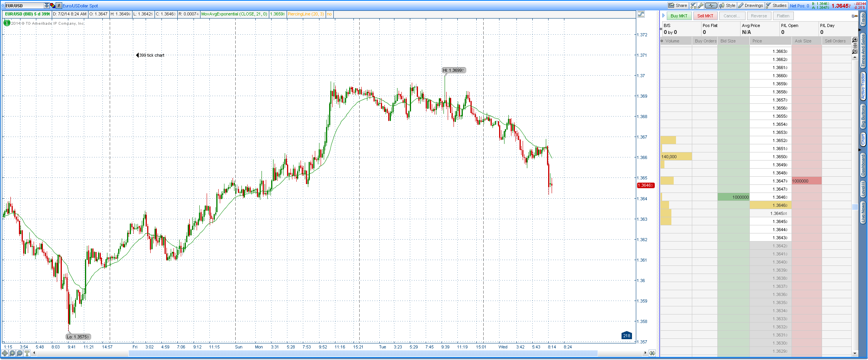The height and width of the screenshot is (360, 868).
Task: Open the Big Buttons side tab
Action: (863, 116)
